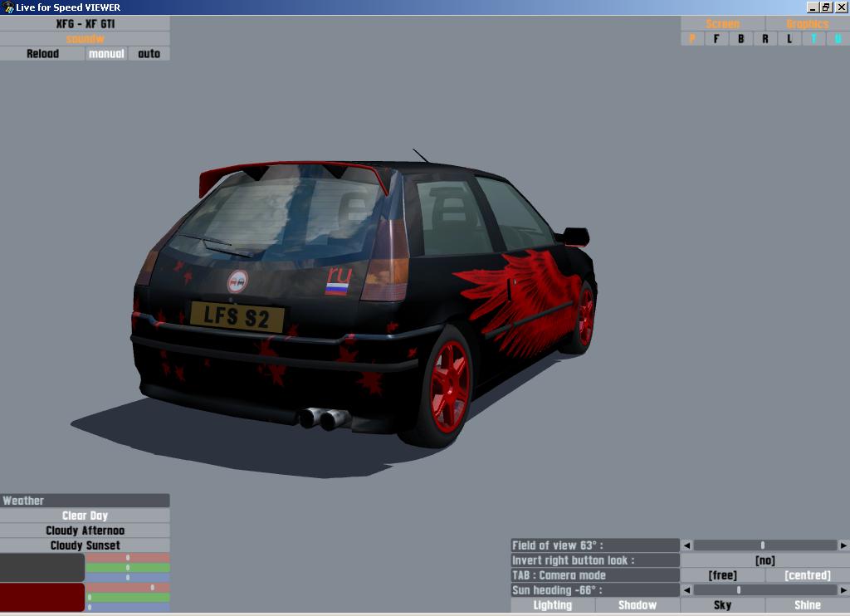Set camera mode to [centred]
Image resolution: width=850 pixels, height=616 pixels.
[x=807, y=575]
